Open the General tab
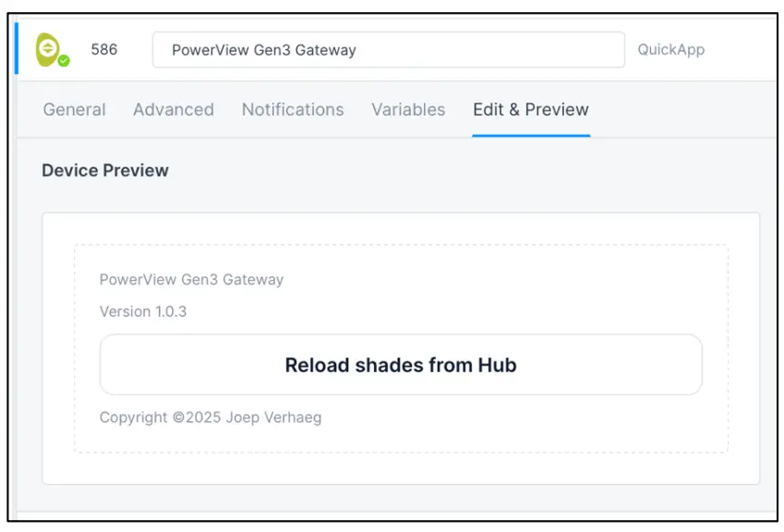 pyautogui.click(x=75, y=110)
